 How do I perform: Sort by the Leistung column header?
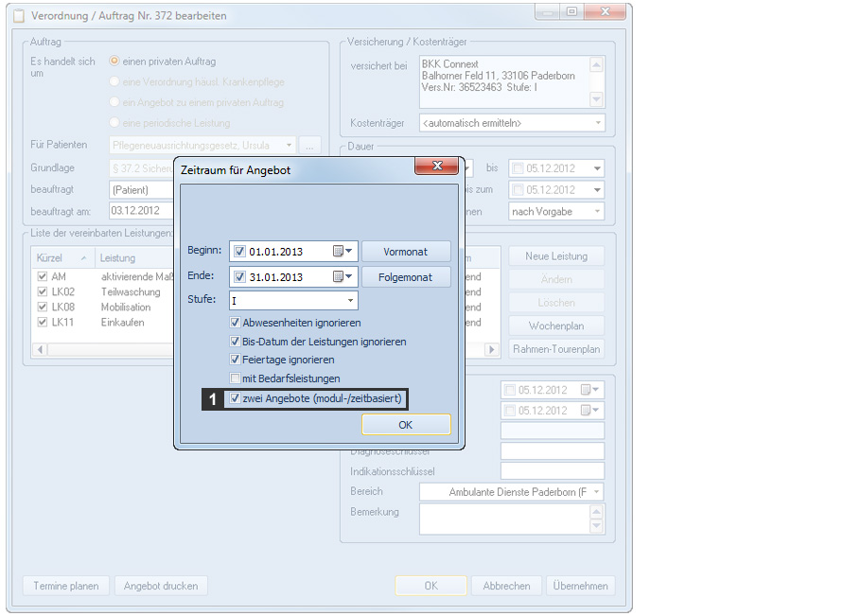pos(135,258)
